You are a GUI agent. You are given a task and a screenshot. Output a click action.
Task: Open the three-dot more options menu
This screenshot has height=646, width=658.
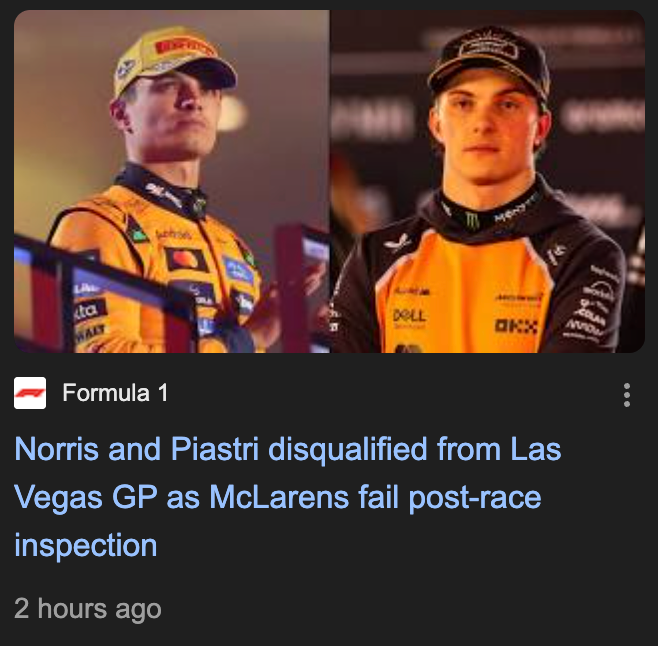click(627, 394)
